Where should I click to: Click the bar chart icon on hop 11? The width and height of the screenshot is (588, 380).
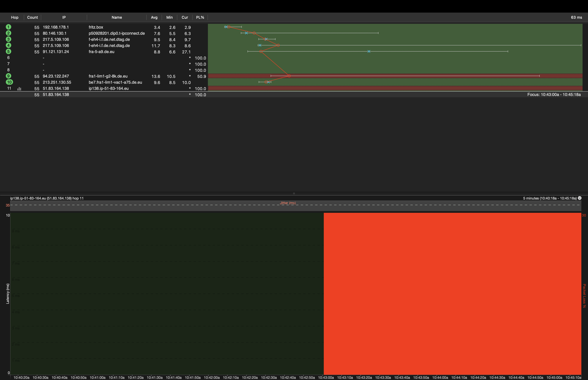click(19, 89)
